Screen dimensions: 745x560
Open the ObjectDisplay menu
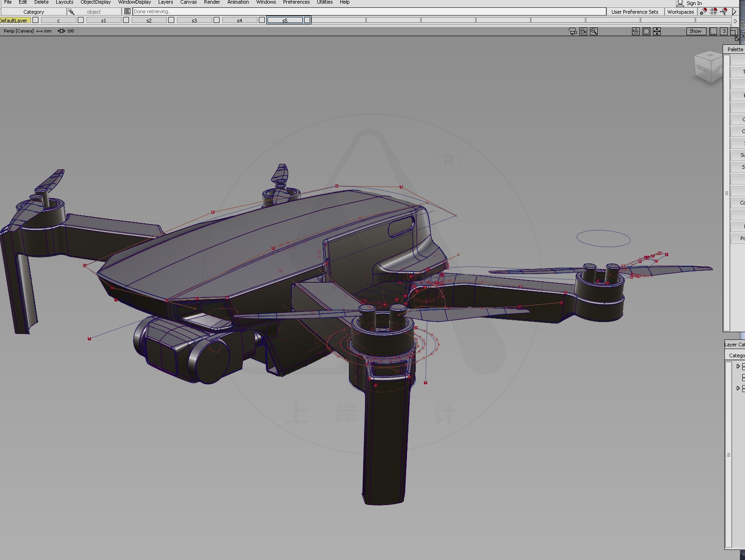pos(95,2)
